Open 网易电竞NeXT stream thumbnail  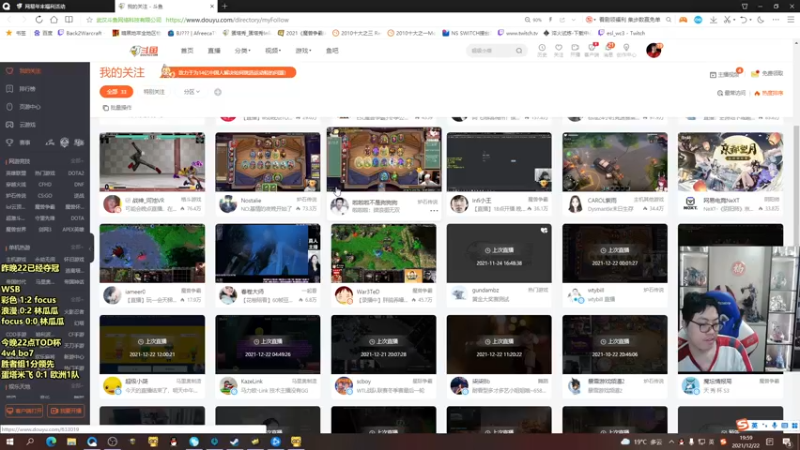(x=730, y=162)
